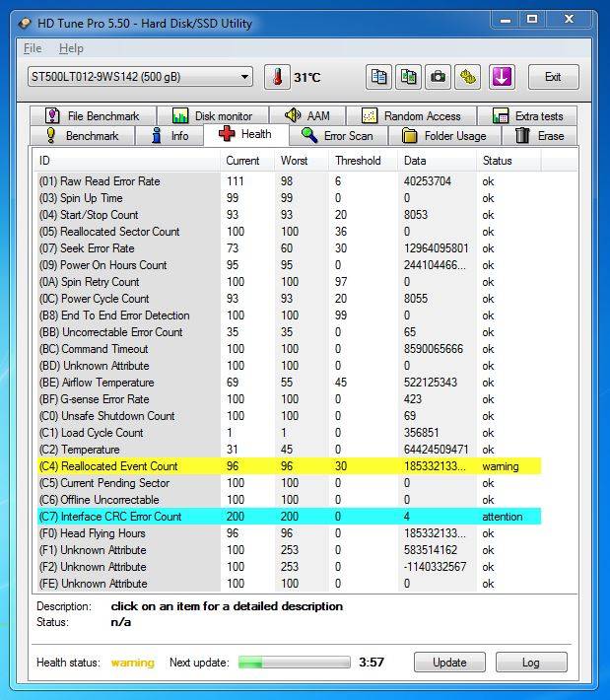Select the Spin Retry Count row
This screenshot has width=610, height=700.
click(289, 282)
